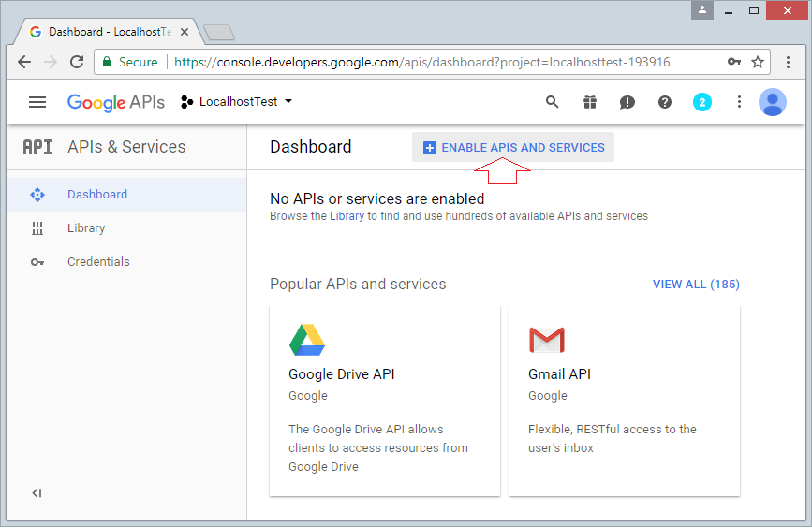Click the Chrome profile person icon in title bar
The image size is (812, 527).
702,10
